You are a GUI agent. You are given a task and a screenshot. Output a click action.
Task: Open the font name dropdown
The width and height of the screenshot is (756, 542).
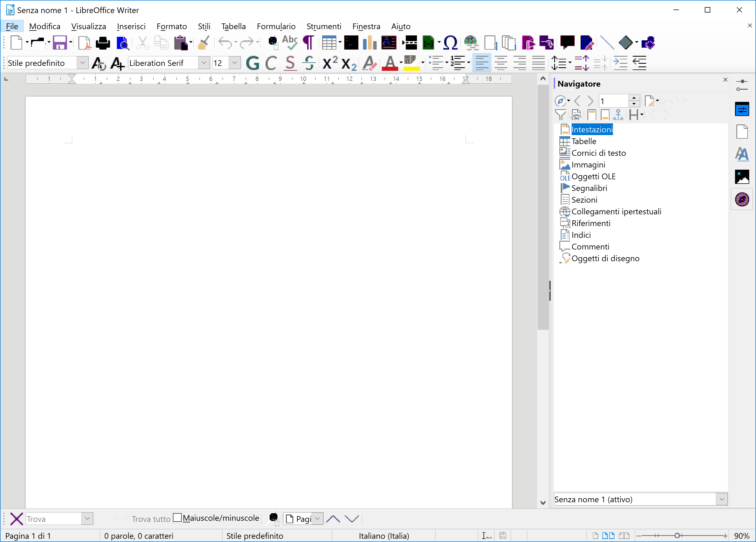tap(204, 63)
